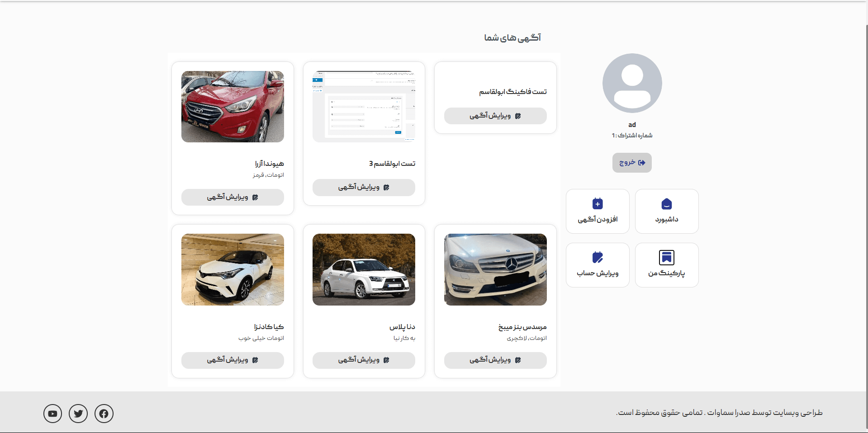Click the title تست فاکینگ ابولقاسم
Screen dimensions: 868x433
point(513,92)
